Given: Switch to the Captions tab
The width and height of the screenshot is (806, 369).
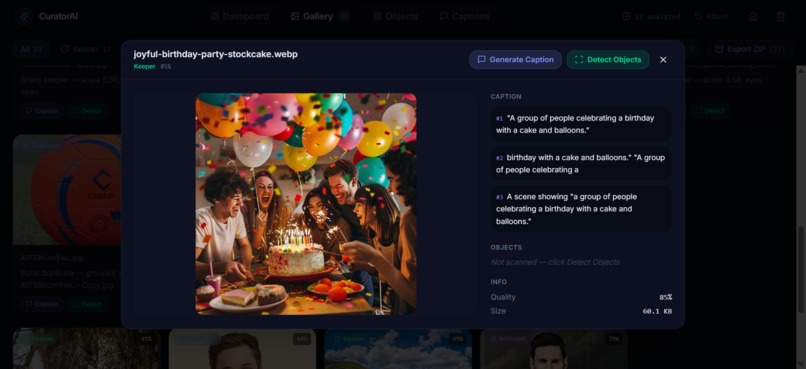Looking at the screenshot, I should (464, 16).
